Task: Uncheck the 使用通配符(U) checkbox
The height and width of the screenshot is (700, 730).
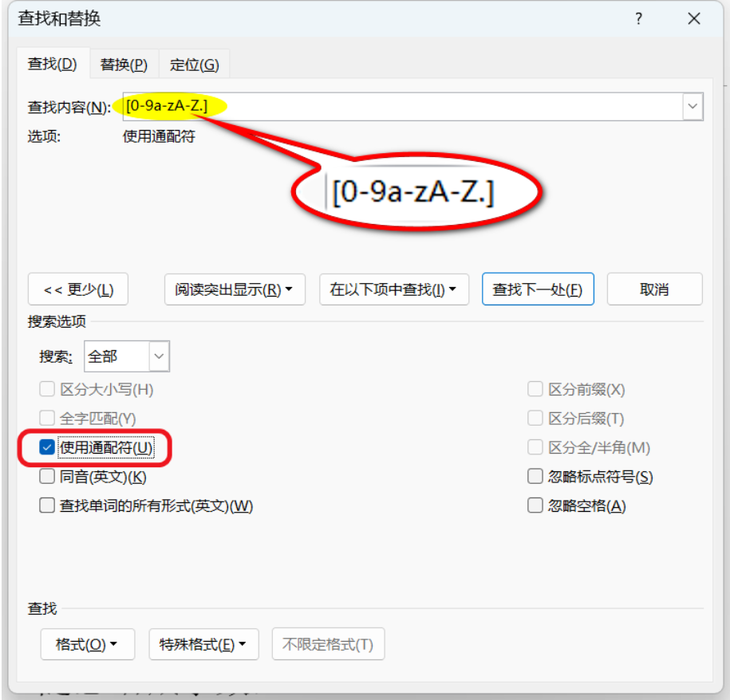Action: point(47,448)
